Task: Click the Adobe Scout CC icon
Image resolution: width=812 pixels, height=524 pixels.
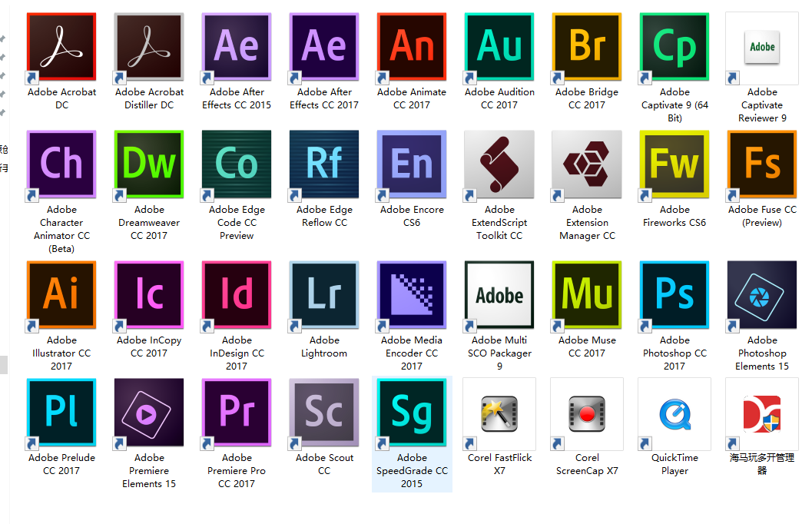Action: click(x=324, y=413)
